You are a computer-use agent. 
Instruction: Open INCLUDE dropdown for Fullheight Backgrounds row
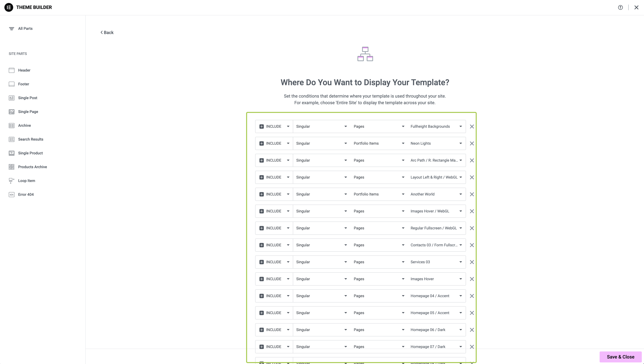(x=274, y=126)
